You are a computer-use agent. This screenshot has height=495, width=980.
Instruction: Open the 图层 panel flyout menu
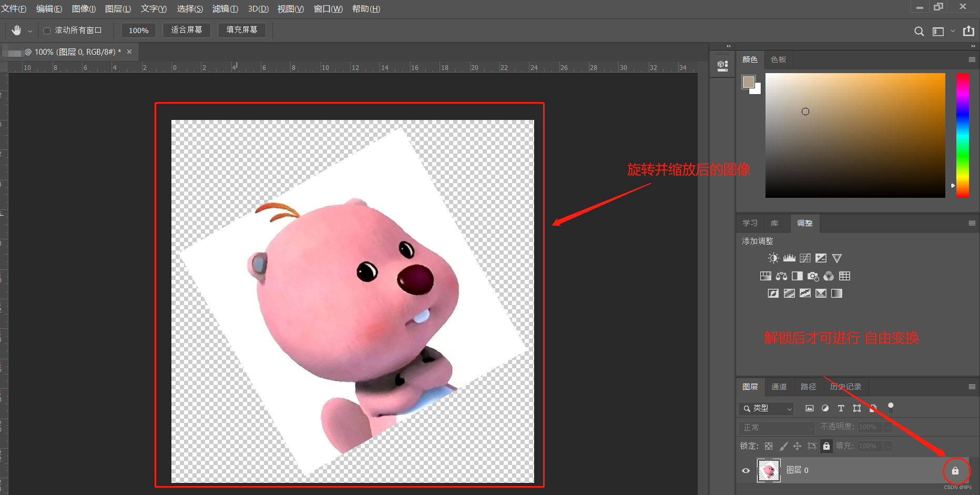tap(972, 387)
